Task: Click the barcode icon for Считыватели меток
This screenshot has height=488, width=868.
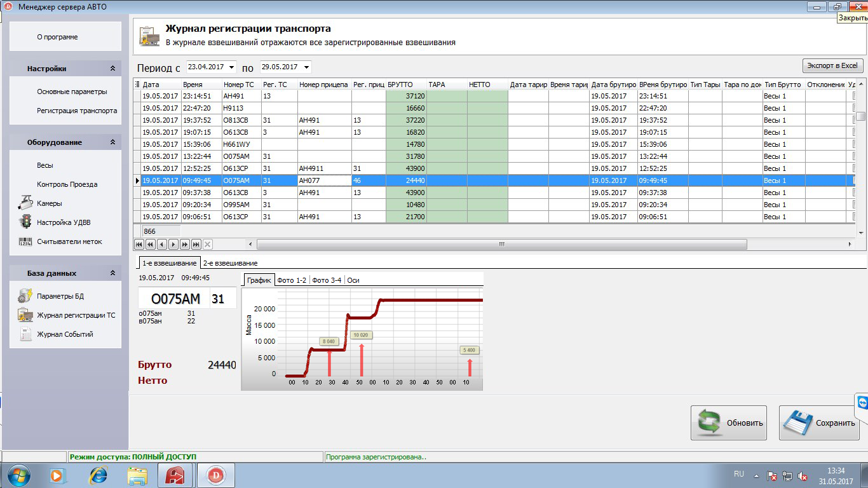Action: 25,241
